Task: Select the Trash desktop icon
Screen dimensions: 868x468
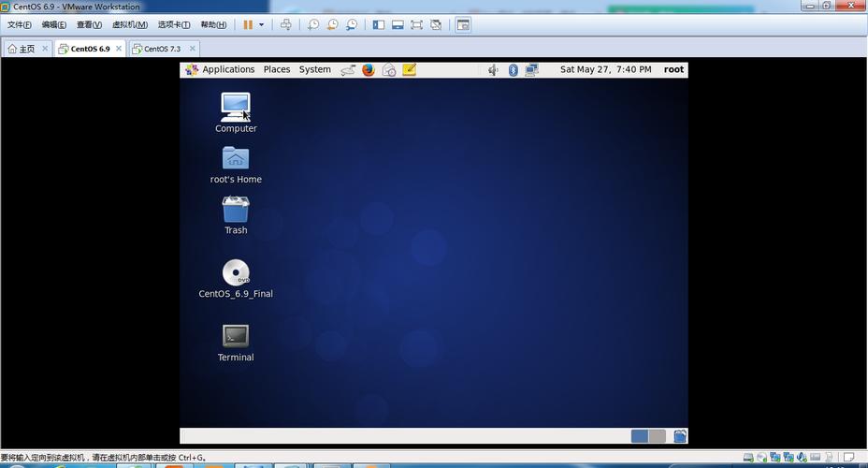Action: pos(236,215)
